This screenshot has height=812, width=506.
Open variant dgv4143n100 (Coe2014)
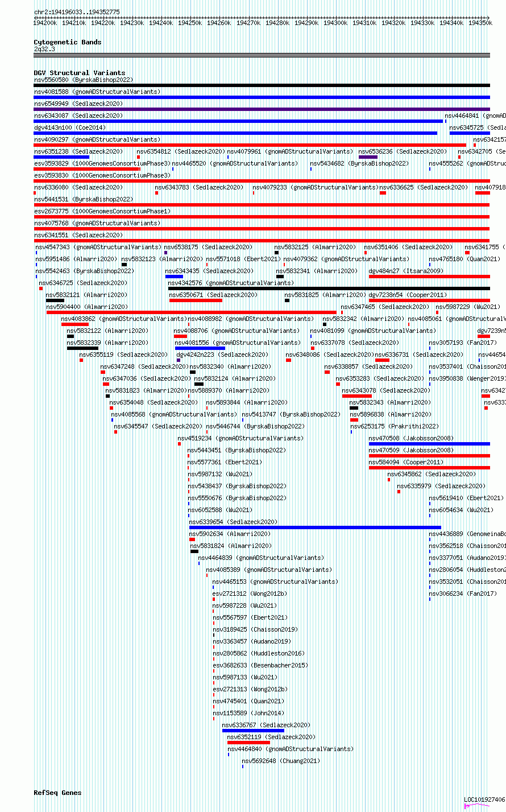[x=70, y=127]
